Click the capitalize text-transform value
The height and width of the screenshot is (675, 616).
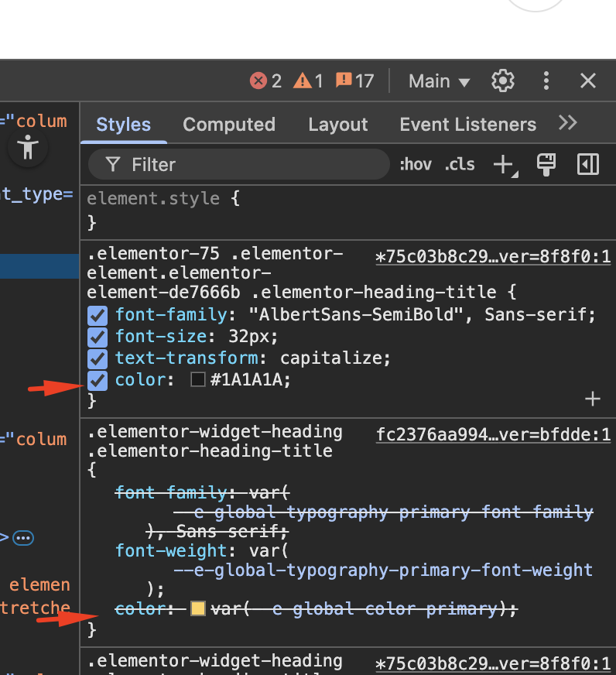point(330,358)
